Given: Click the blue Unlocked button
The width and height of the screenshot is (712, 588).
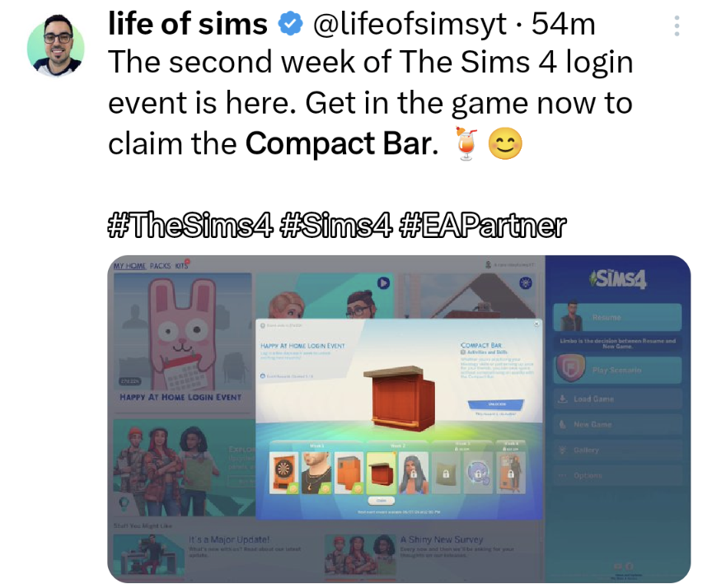Looking at the screenshot, I should pos(496,404).
